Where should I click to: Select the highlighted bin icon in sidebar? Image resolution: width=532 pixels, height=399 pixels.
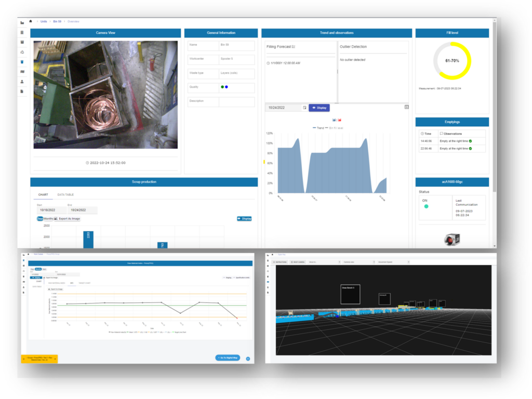22,61
